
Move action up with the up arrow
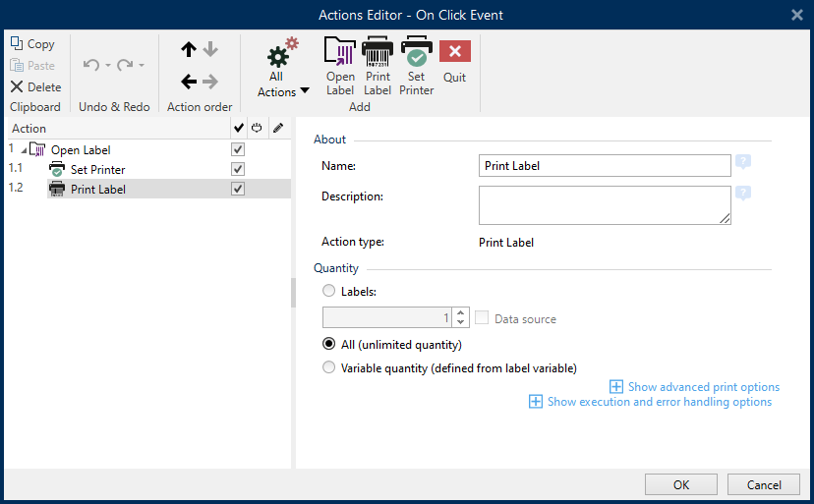(x=189, y=49)
